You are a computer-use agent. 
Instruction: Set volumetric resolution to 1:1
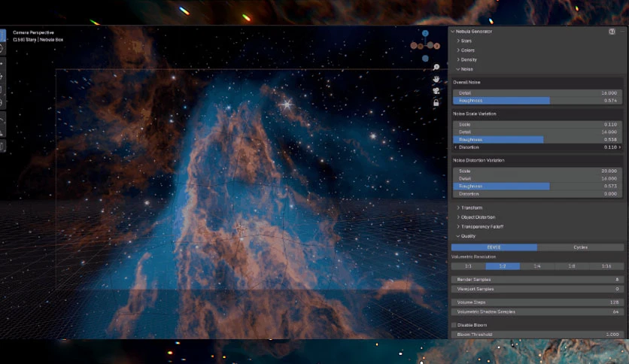468,266
